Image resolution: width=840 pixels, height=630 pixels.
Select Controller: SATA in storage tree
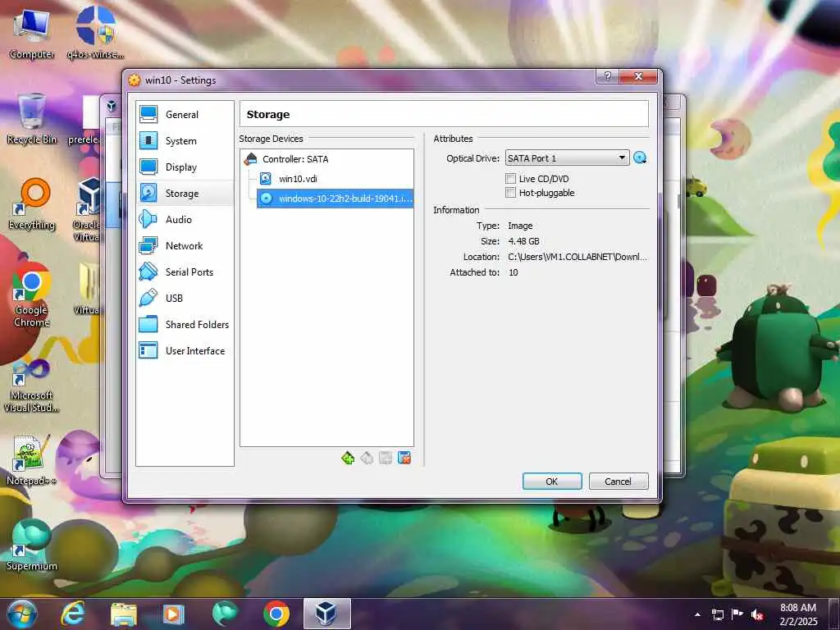coord(295,159)
